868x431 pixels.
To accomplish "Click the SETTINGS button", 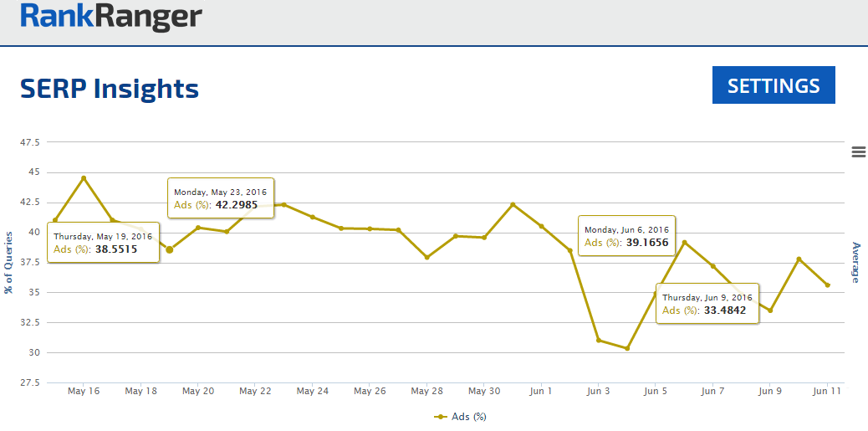I will click(774, 85).
